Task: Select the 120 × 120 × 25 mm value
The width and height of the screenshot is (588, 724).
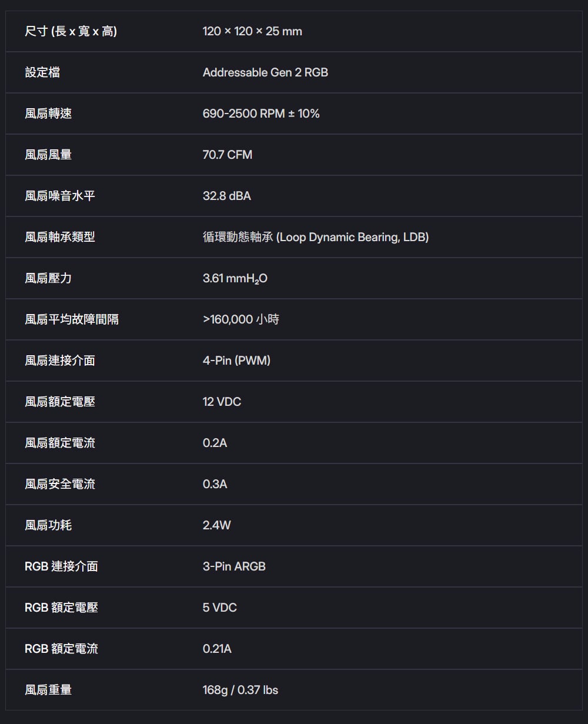Action: (252, 31)
